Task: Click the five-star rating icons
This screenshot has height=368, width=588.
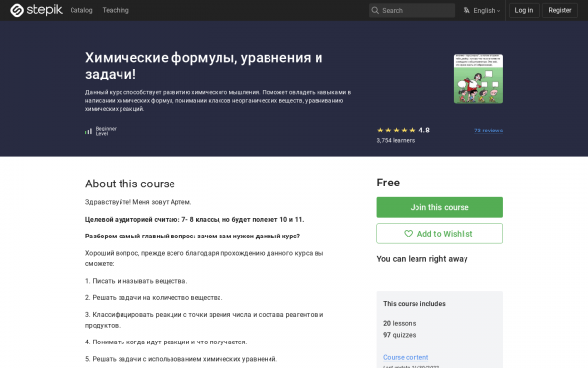Action: click(x=396, y=131)
